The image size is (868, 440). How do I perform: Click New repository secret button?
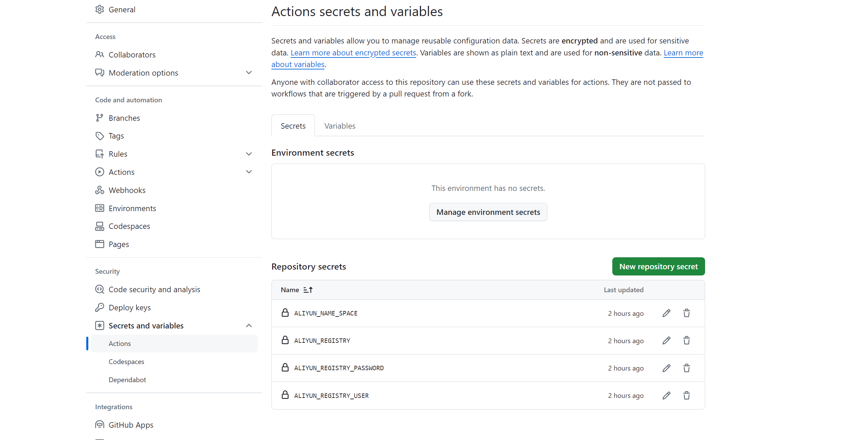658,267
